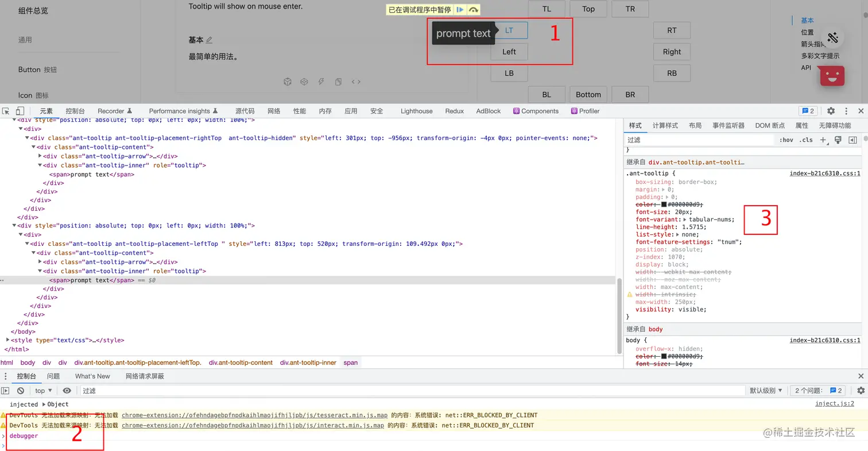Expand the margin shorthand in .ant-tooltip rule
The height and width of the screenshot is (451, 868).
click(664, 190)
